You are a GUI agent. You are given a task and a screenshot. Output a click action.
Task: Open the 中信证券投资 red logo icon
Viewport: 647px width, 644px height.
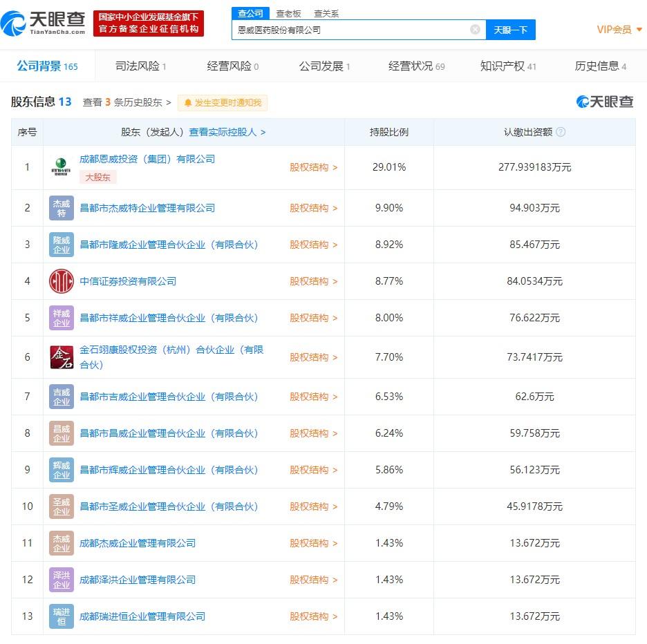61,281
